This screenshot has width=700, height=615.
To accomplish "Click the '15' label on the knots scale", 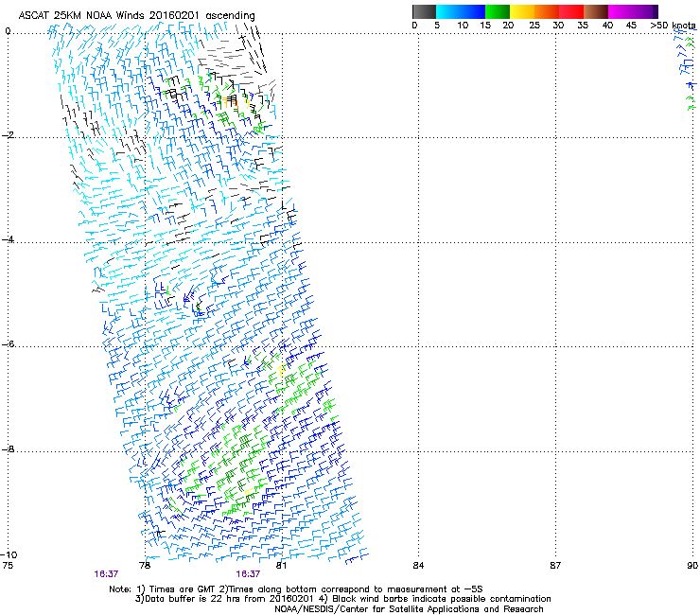I will pyautogui.click(x=485, y=25).
